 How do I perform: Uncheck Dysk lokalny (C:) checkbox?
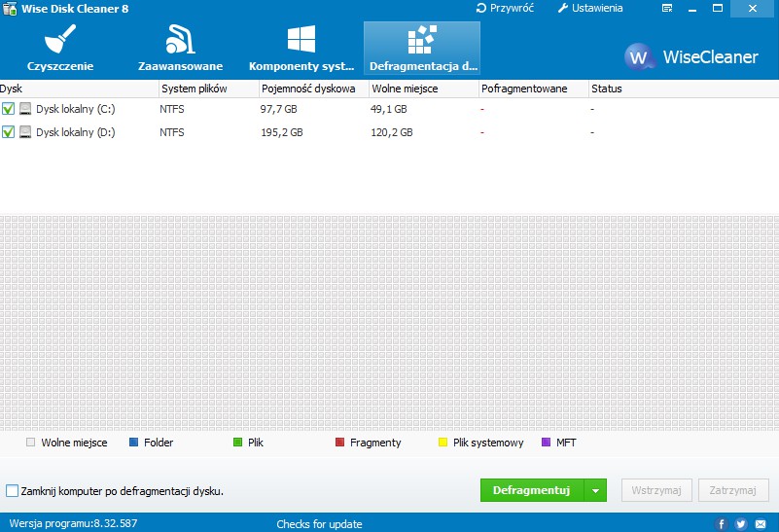pyautogui.click(x=8, y=108)
